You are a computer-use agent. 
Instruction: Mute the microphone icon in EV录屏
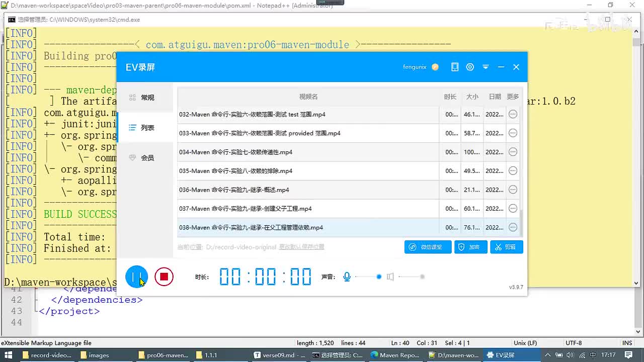click(x=347, y=277)
